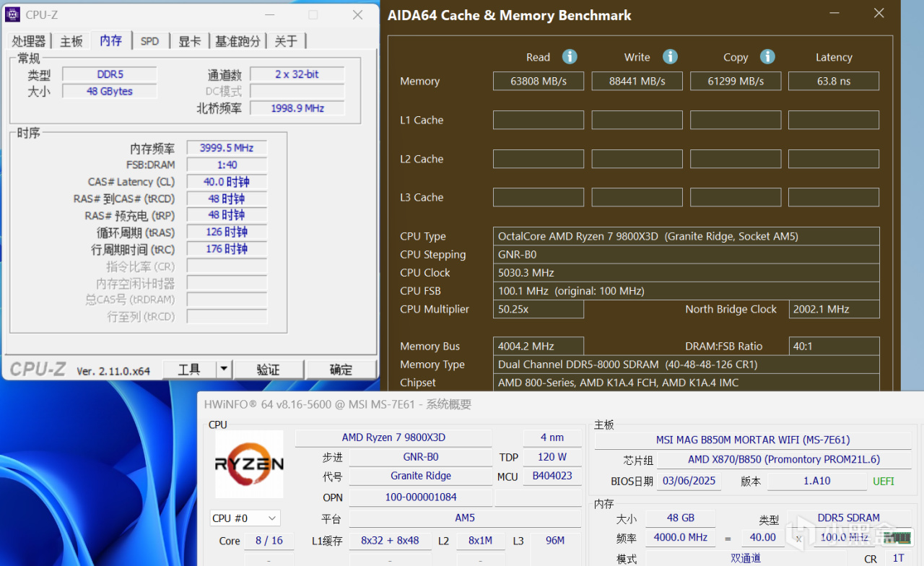Click the 内存 频率 value 4000.0 MHz in HWiNFO
Image resolution: width=924 pixels, height=566 pixels.
click(681, 537)
